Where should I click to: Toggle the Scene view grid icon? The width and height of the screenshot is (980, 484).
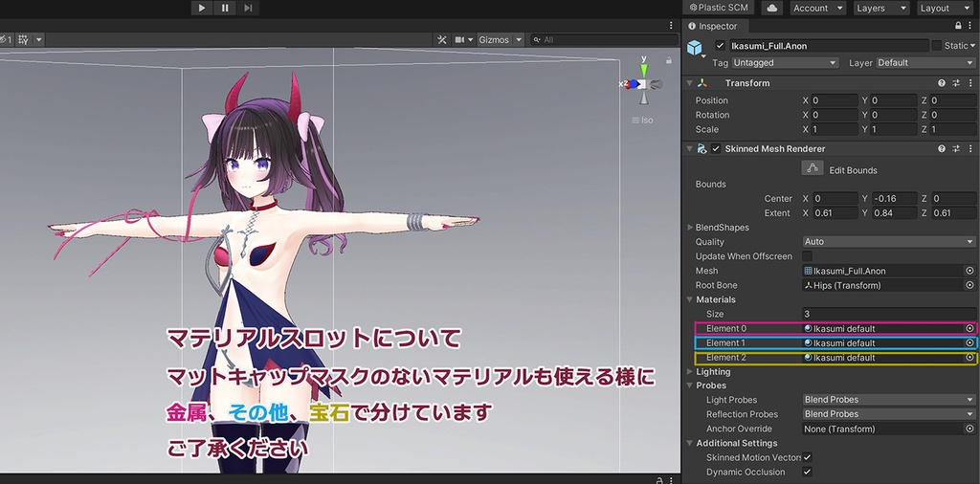coord(23,39)
